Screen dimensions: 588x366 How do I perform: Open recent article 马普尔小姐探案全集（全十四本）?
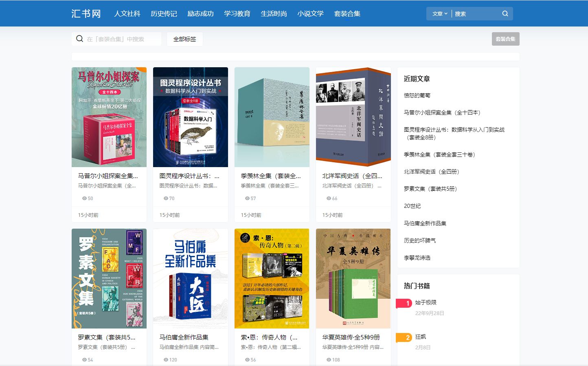443,112
